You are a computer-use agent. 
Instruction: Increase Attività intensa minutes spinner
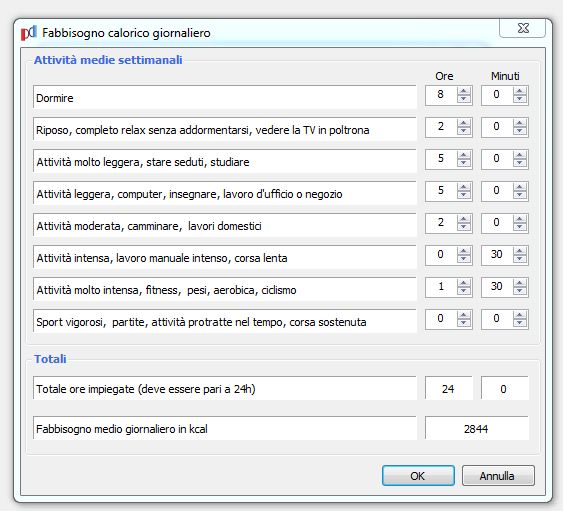point(520,251)
